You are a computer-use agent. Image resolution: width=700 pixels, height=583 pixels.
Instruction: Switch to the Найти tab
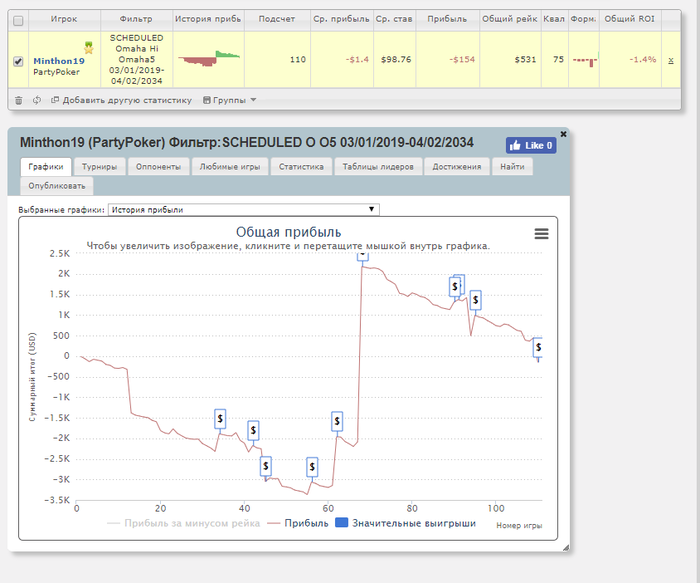coord(512,167)
